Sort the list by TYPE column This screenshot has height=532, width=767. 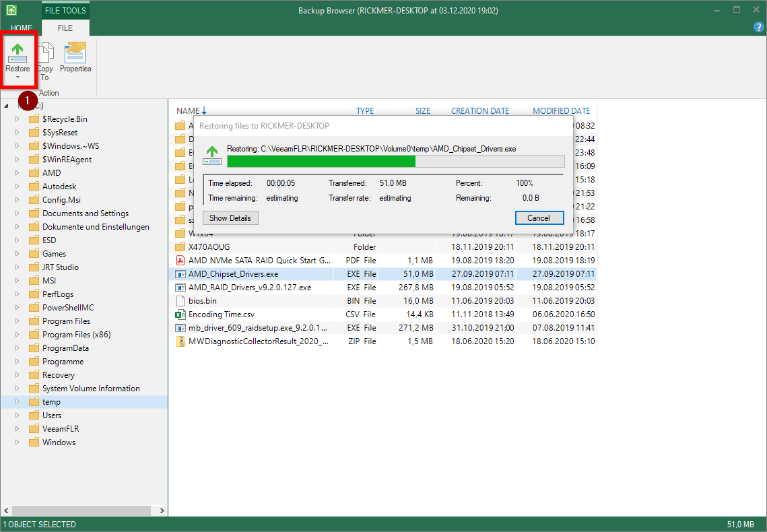tap(365, 111)
